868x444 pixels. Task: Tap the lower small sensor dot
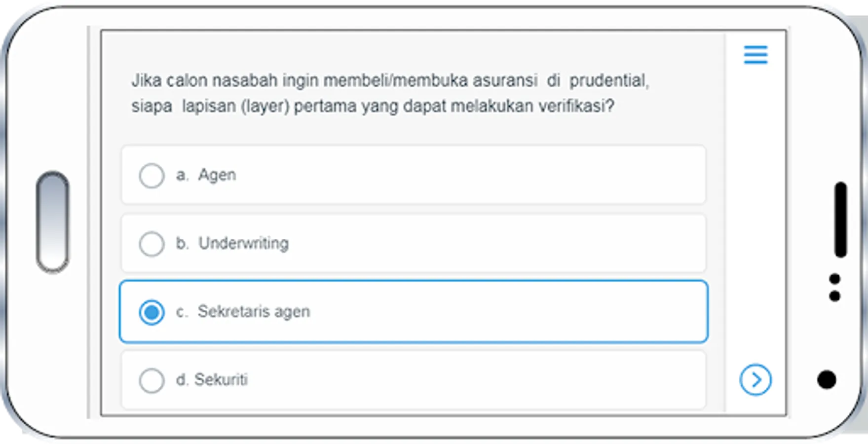(835, 296)
